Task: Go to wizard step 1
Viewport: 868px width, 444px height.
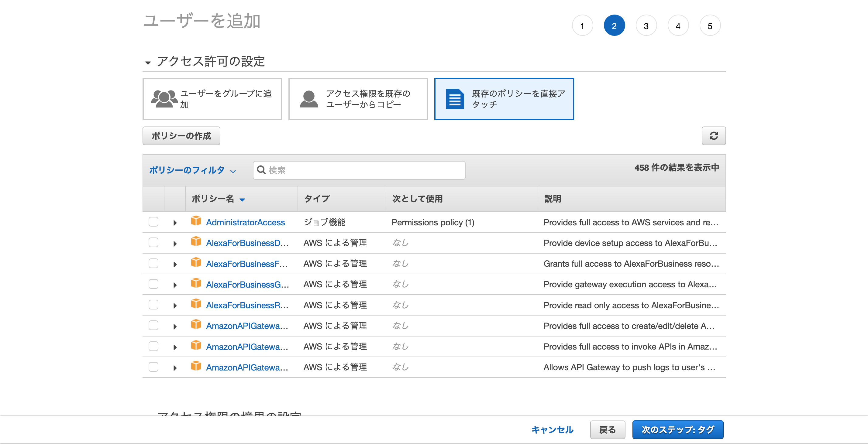Action: click(x=582, y=26)
